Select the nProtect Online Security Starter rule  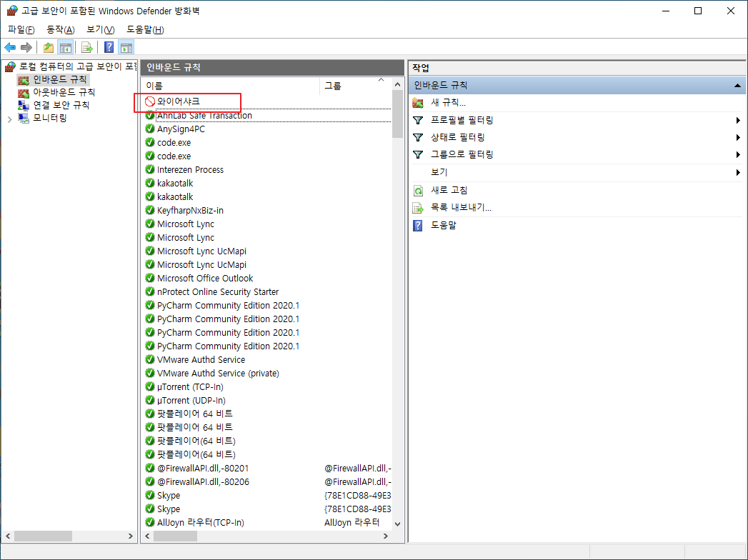click(267, 291)
